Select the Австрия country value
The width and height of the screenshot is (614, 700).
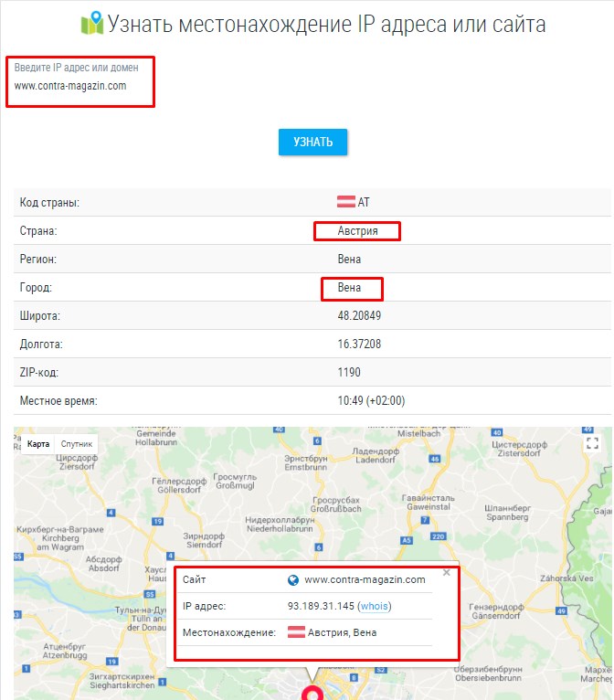[x=357, y=231]
